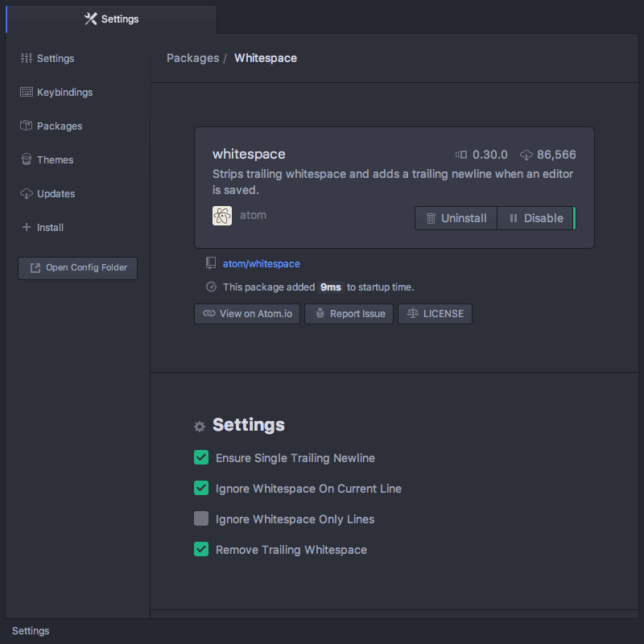
Task: Open Settings in the sidebar menu
Action: click(56, 58)
